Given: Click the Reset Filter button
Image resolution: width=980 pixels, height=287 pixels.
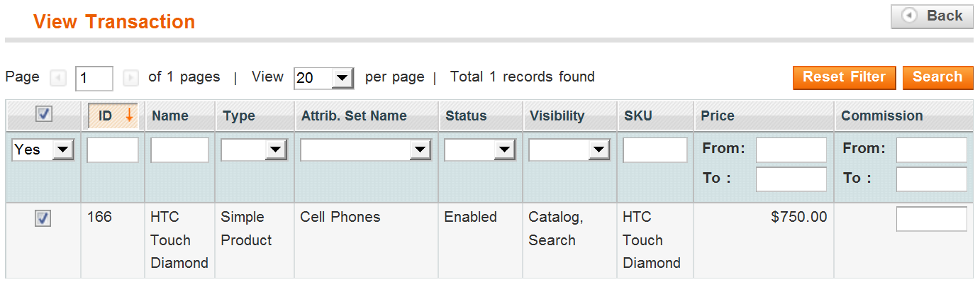Looking at the screenshot, I should pyautogui.click(x=844, y=77).
